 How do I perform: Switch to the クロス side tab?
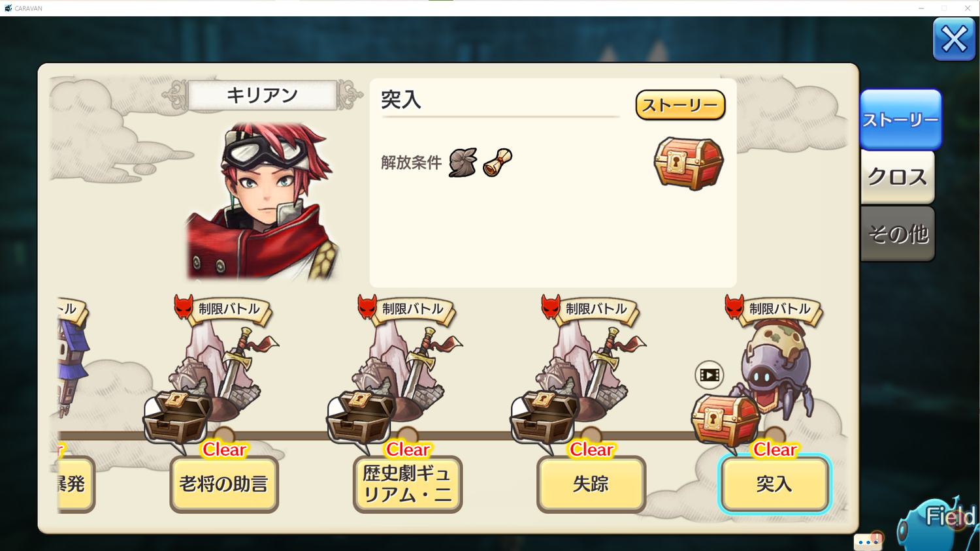click(898, 177)
